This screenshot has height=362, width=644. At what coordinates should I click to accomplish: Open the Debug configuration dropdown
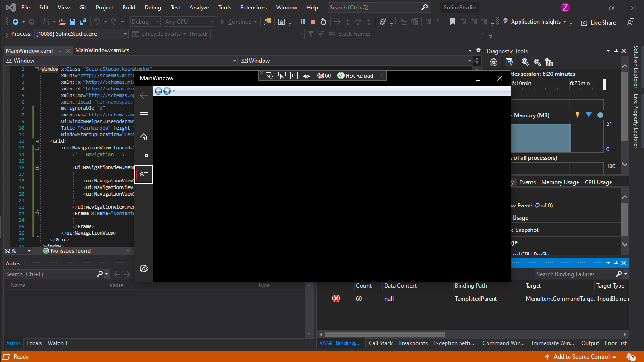tap(145, 21)
